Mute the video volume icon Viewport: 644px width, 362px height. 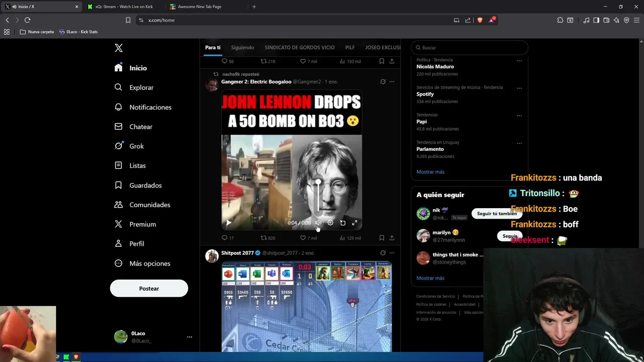pyautogui.click(x=318, y=223)
